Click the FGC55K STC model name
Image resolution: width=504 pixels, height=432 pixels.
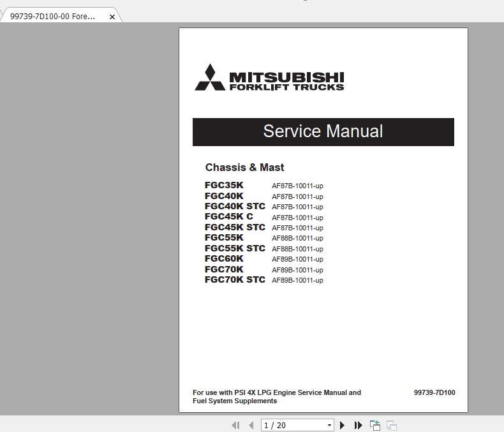235,248
